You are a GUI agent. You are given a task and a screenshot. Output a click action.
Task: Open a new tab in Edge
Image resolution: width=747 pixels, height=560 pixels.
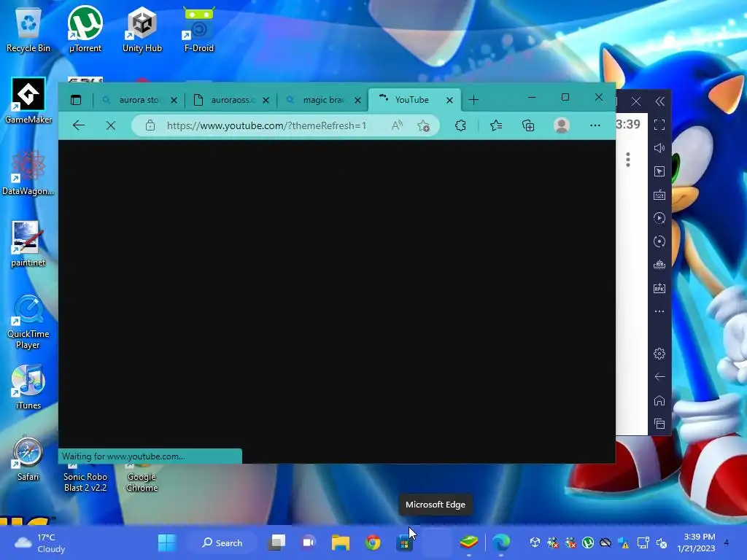pyautogui.click(x=473, y=99)
